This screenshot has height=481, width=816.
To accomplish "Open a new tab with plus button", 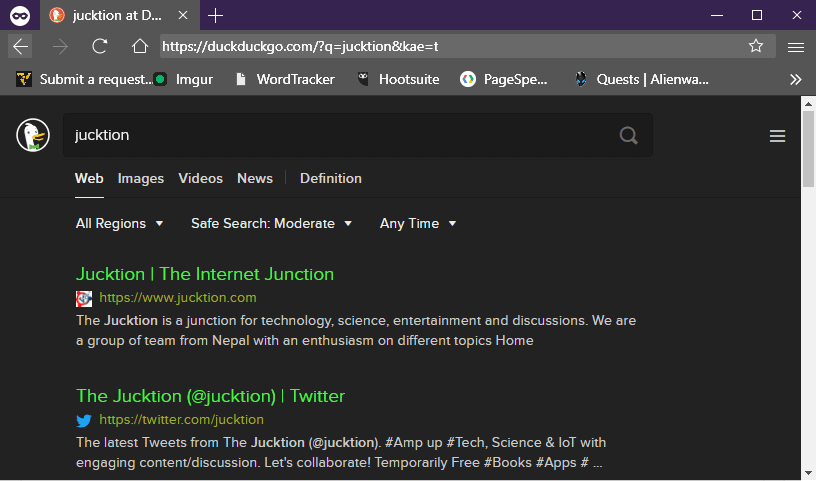I will pyautogui.click(x=215, y=16).
